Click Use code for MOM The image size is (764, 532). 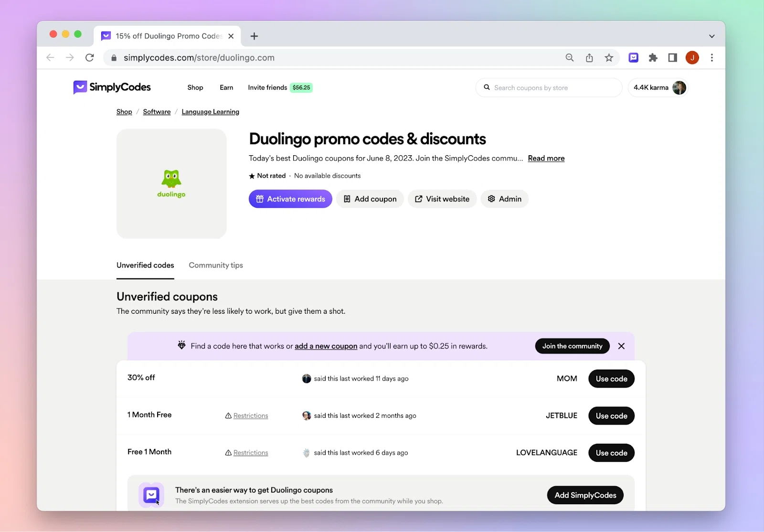612,379
